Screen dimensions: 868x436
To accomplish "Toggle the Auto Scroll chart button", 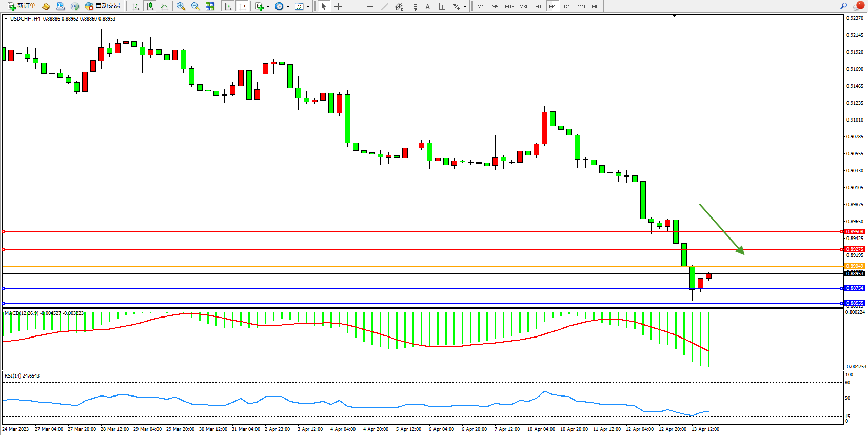I will pyautogui.click(x=228, y=6).
